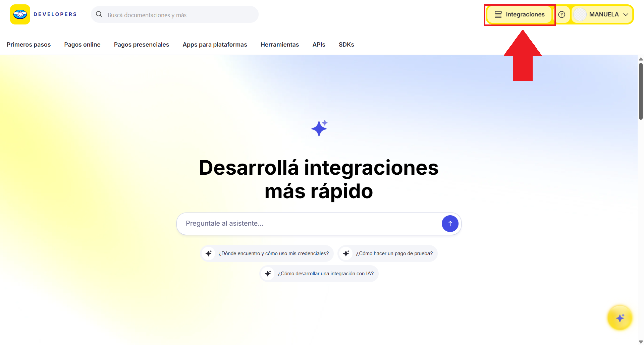644x345 pixels.
Task: Select the AI integration question suggestion
Action: [x=319, y=274]
